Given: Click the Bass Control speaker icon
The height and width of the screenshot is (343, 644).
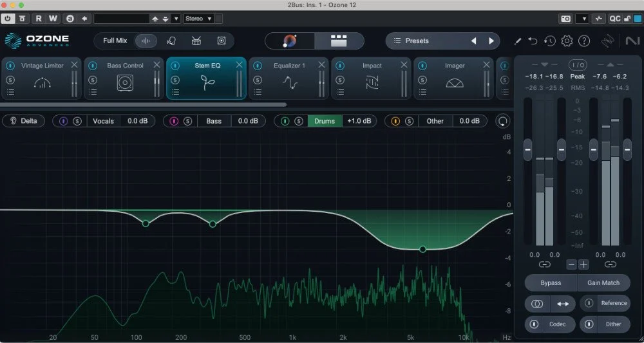Looking at the screenshot, I should (125, 83).
